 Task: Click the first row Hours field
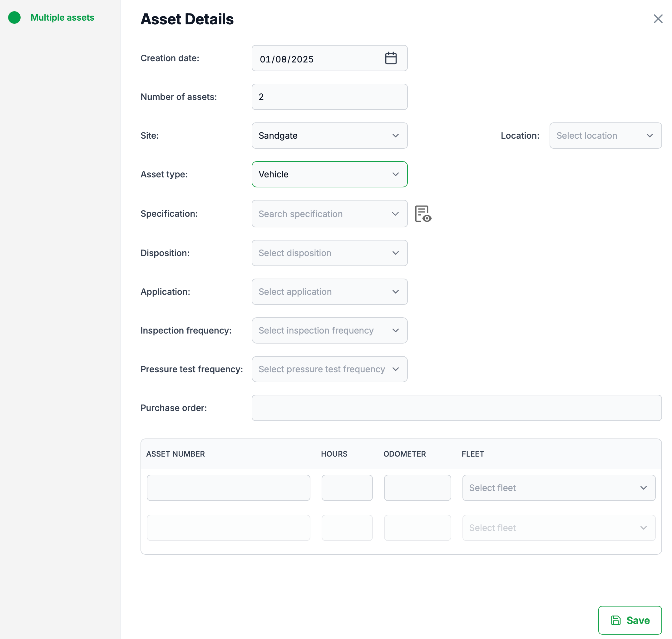(x=347, y=488)
